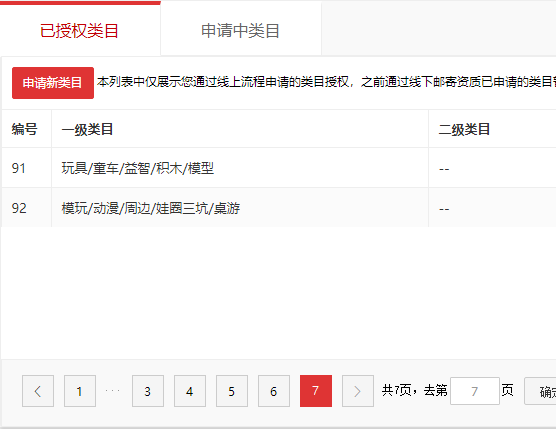Screen dimensions: 556x429
Task: Select the 二级类目 cell of row 92
Action: pos(493,208)
